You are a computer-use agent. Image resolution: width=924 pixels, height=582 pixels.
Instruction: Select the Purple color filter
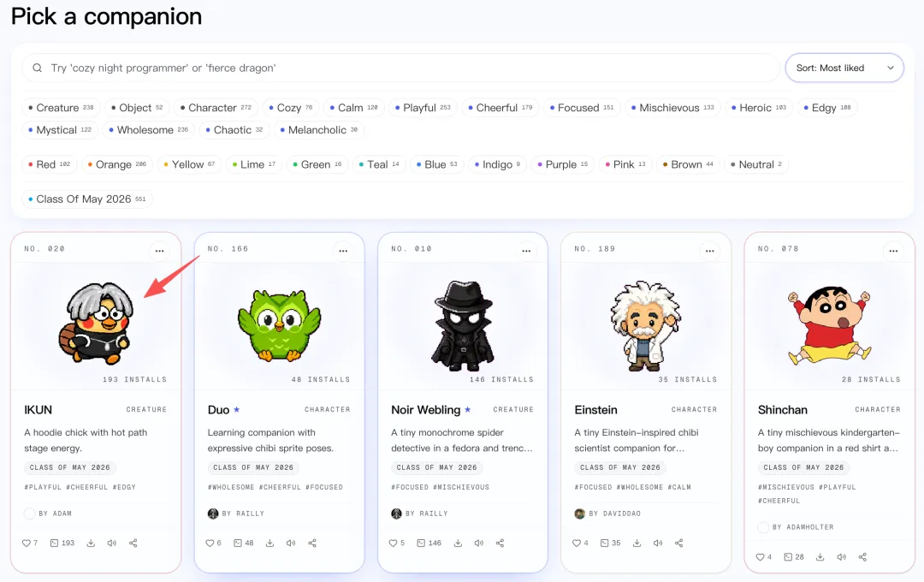point(563,164)
